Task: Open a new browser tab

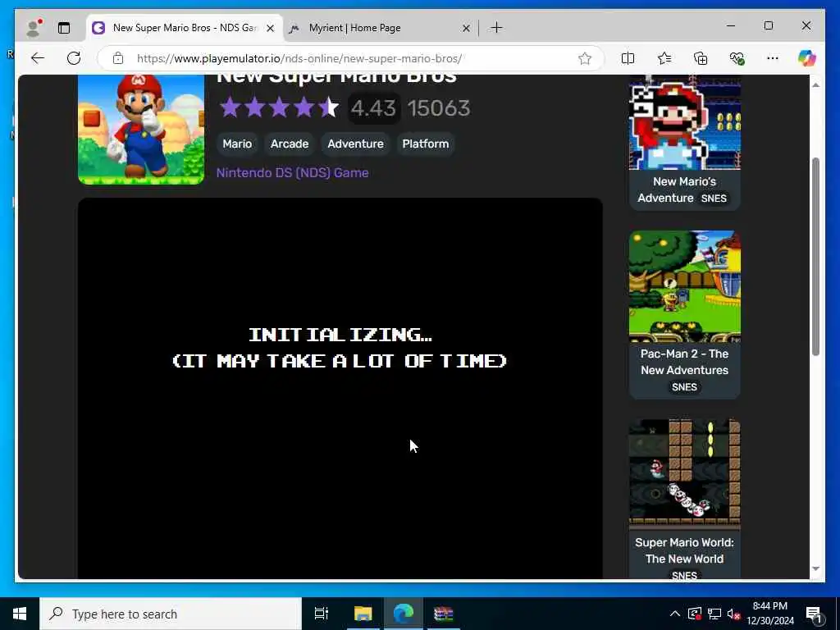Action: (x=496, y=27)
